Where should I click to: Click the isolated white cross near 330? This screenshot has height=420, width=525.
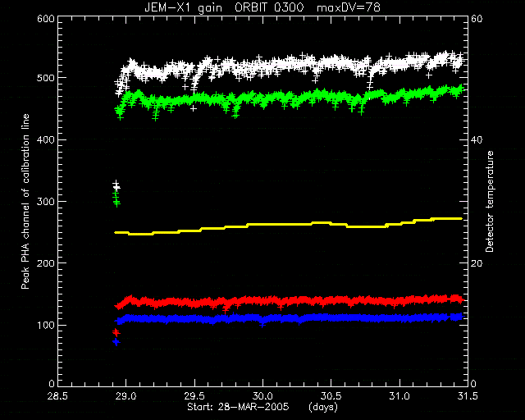[x=116, y=185]
